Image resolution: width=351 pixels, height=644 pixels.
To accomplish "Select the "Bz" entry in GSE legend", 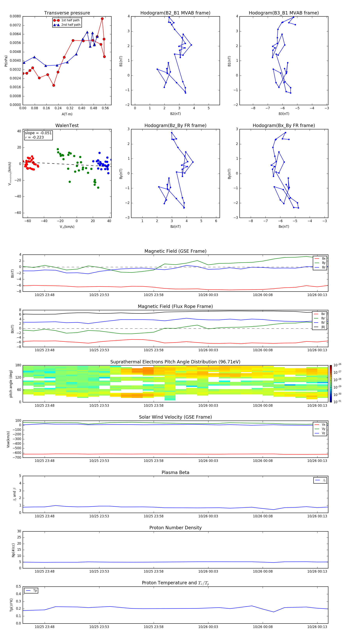I will [320, 267].
